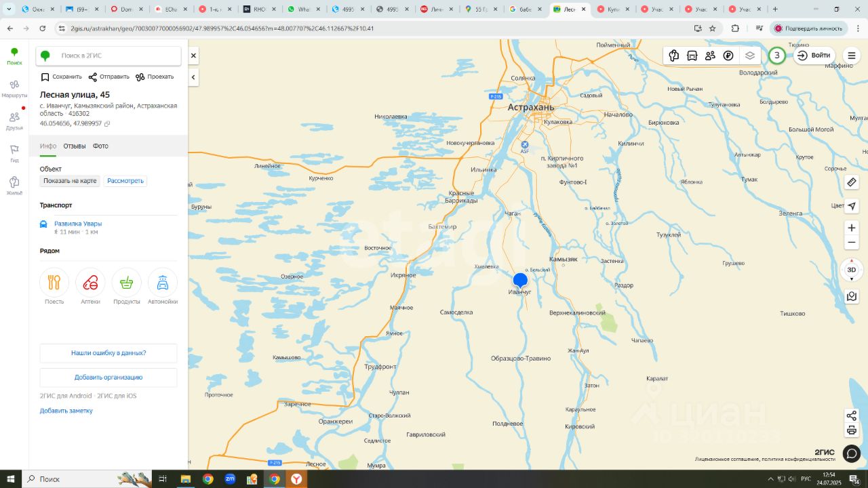The image size is (868, 488).
Task: Toggle the 3D map view compass
Action: click(852, 270)
